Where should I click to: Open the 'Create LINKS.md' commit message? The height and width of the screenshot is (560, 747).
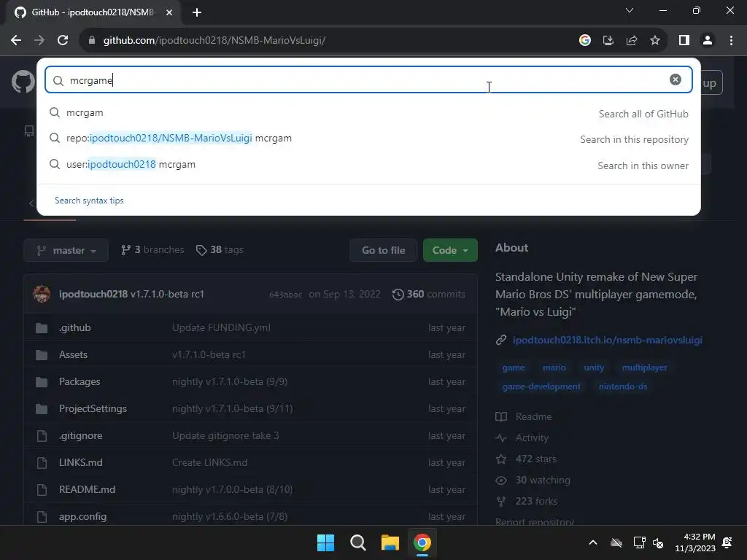[209, 462]
